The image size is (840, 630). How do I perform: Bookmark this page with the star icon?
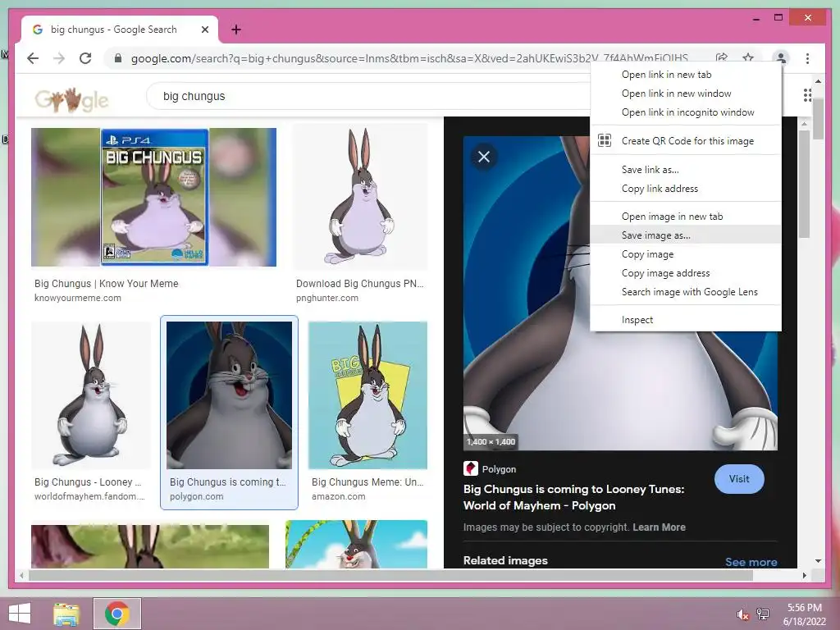point(748,57)
